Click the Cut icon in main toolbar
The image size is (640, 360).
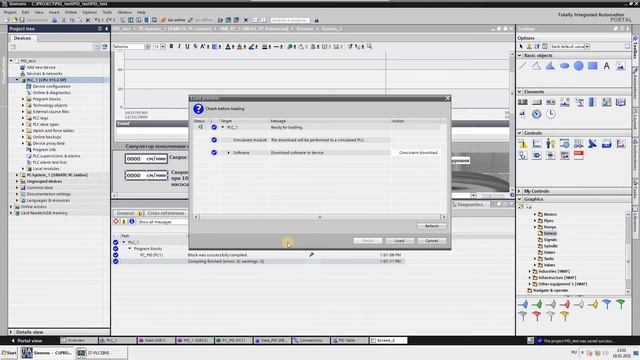(x=64, y=20)
